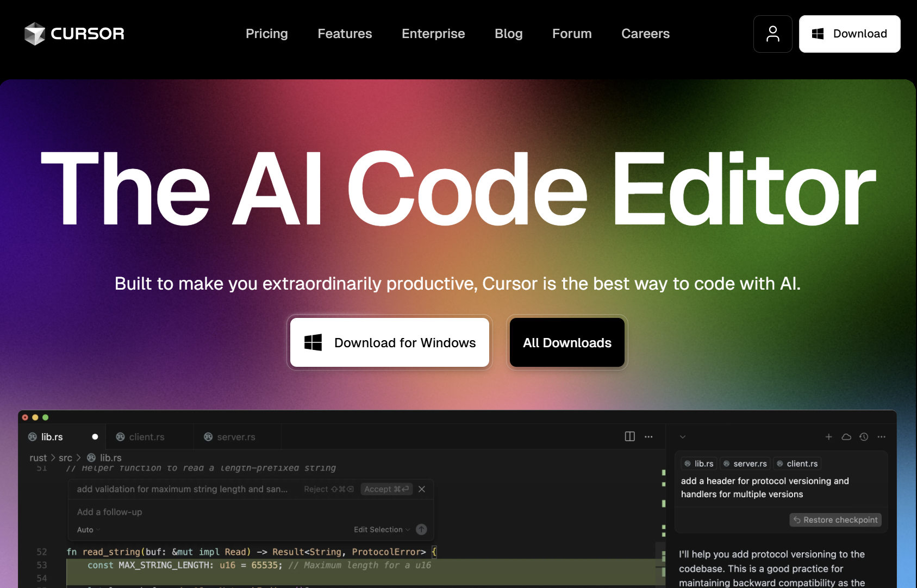Click the rust breadcrumb folder
This screenshot has height=588, width=917.
tap(38, 458)
